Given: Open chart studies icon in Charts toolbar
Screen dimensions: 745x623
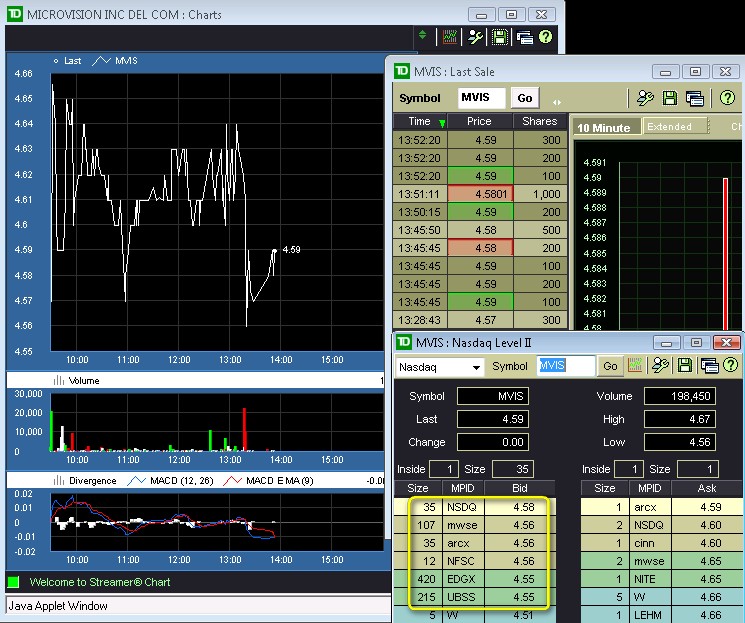Looking at the screenshot, I should pos(449,37).
